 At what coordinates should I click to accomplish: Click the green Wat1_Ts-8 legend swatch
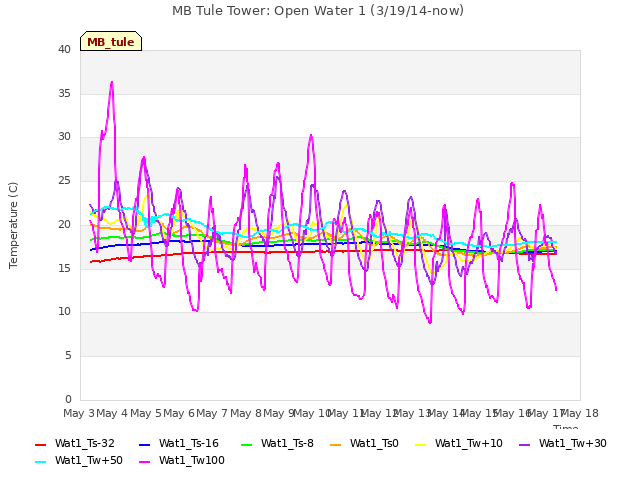coord(247,444)
